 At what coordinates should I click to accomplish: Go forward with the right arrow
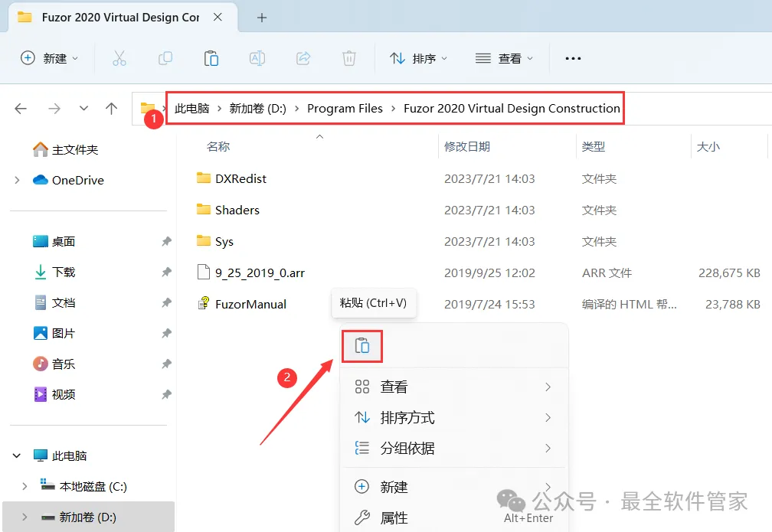point(54,108)
